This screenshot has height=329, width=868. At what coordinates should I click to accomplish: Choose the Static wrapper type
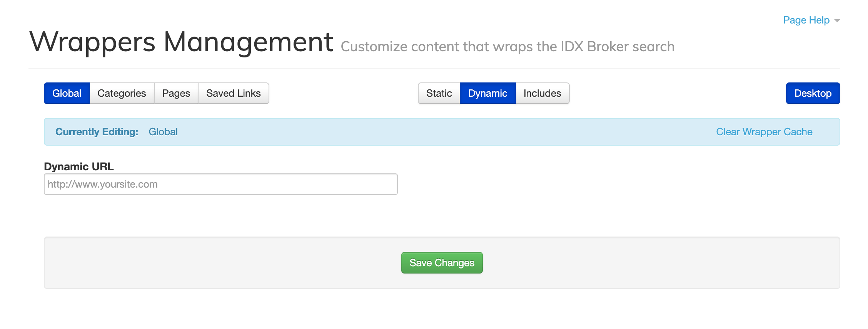[x=439, y=93]
